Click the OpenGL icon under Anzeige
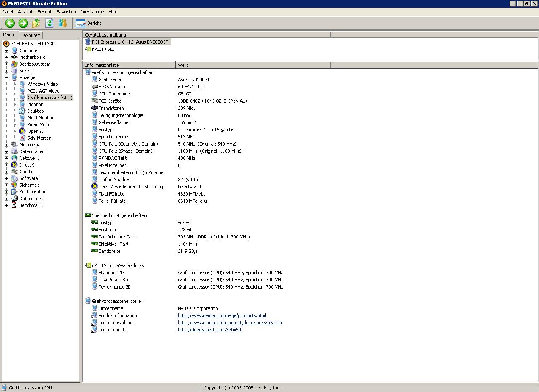Screen dimensions: 539x392 point(22,131)
